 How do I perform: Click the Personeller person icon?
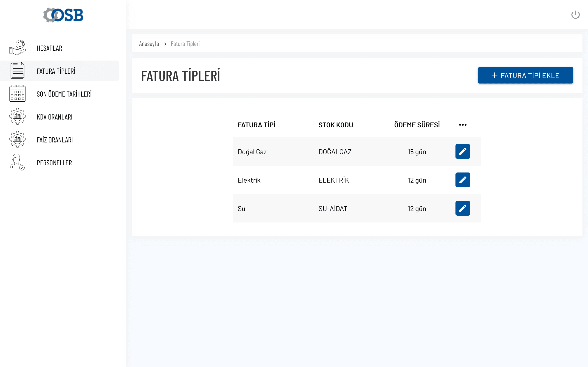point(17,162)
